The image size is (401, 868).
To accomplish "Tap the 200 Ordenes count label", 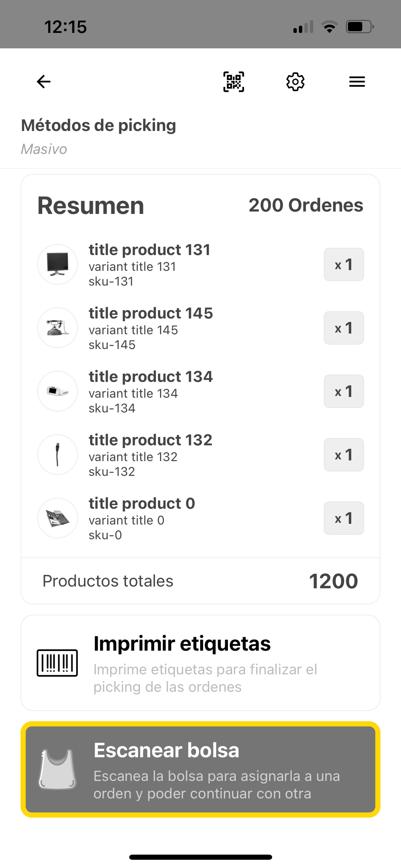I will (x=306, y=205).
